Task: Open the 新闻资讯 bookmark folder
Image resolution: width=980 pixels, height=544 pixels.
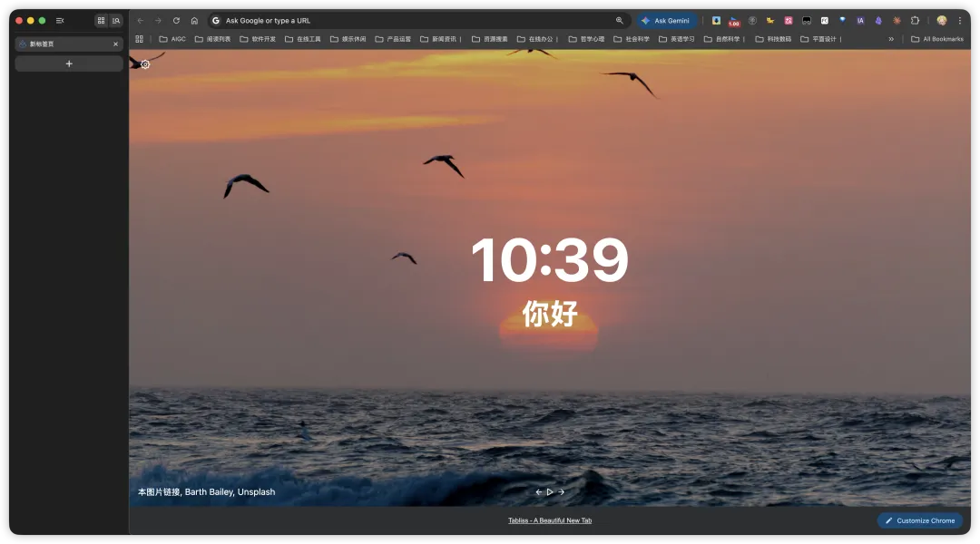Action: coord(441,39)
